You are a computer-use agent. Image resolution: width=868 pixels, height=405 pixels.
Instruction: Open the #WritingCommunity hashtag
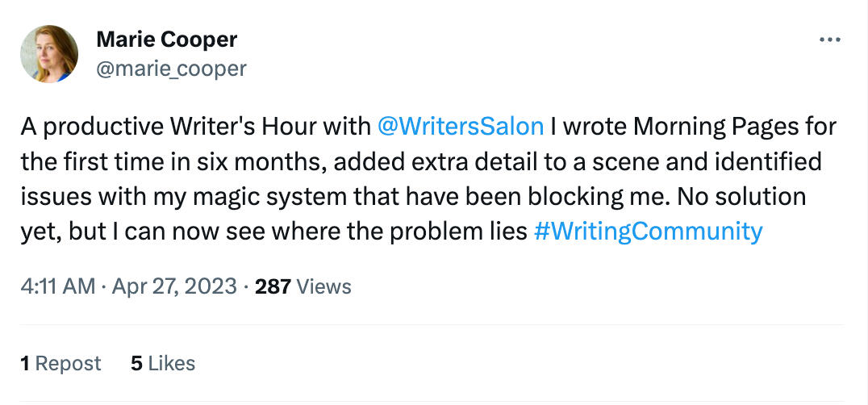648,232
